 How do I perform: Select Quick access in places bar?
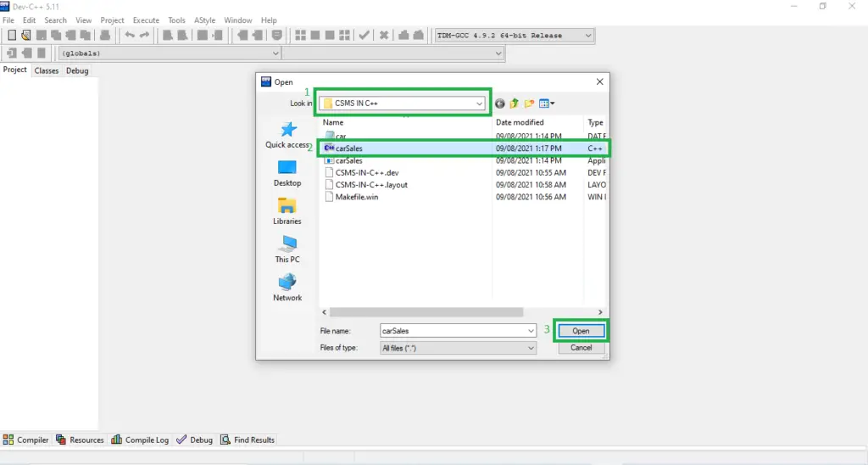point(287,135)
